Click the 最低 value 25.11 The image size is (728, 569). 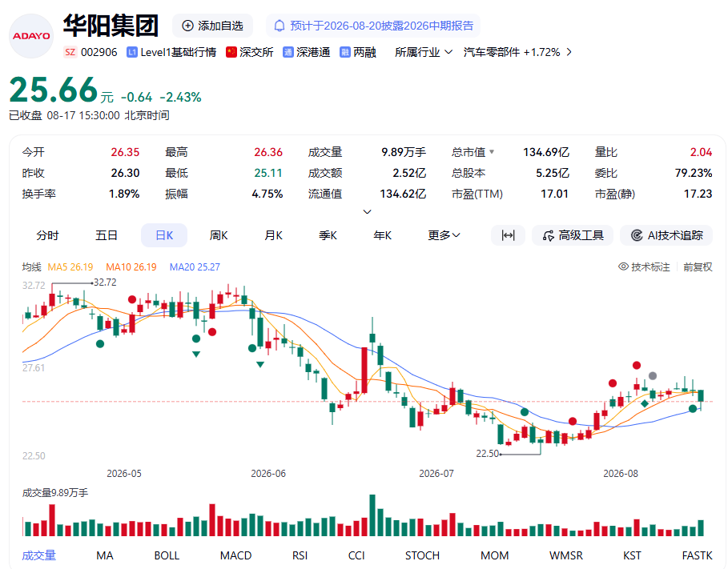pyautogui.click(x=268, y=173)
